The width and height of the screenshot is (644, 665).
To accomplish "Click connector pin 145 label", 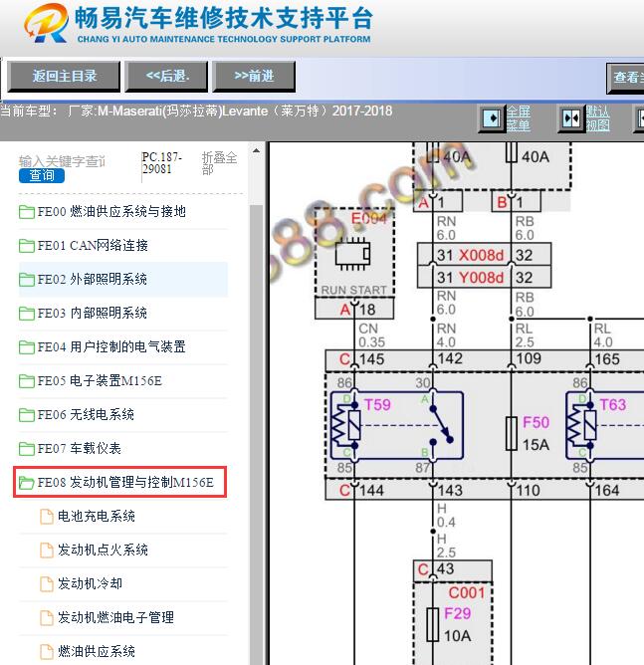I will pos(371,359).
